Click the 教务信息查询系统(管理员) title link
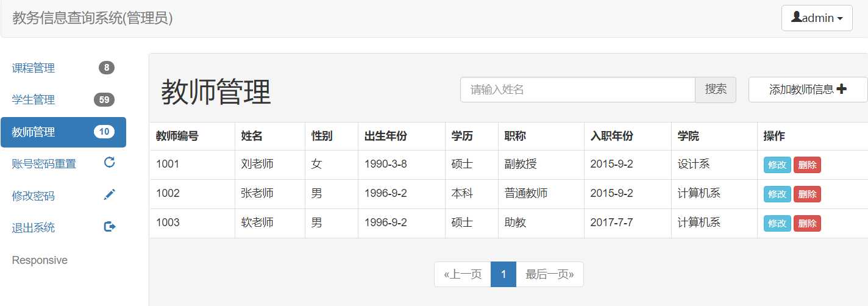 [93, 18]
